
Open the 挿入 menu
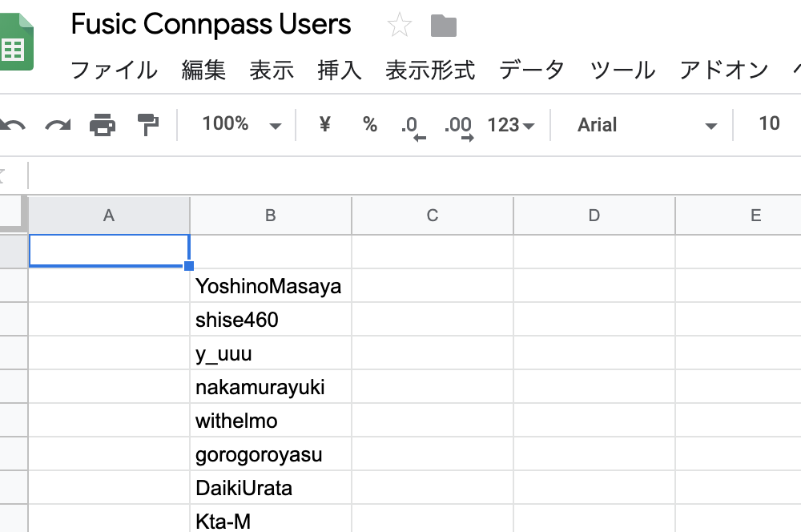tap(339, 71)
